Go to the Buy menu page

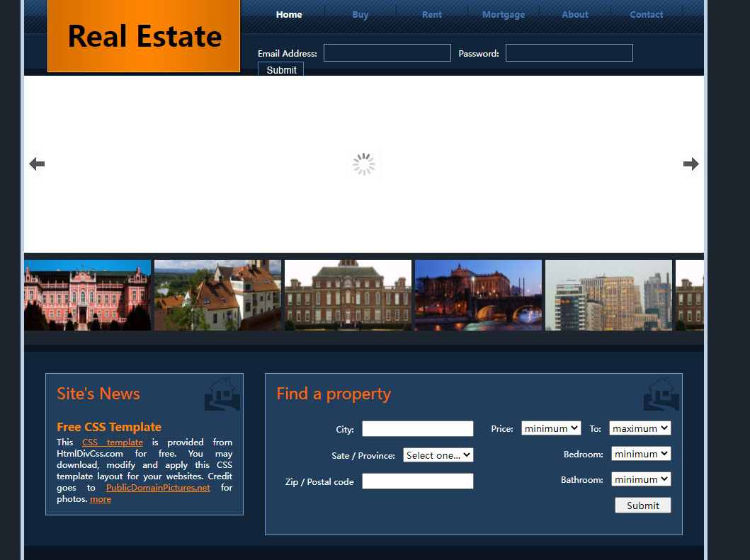[360, 15]
